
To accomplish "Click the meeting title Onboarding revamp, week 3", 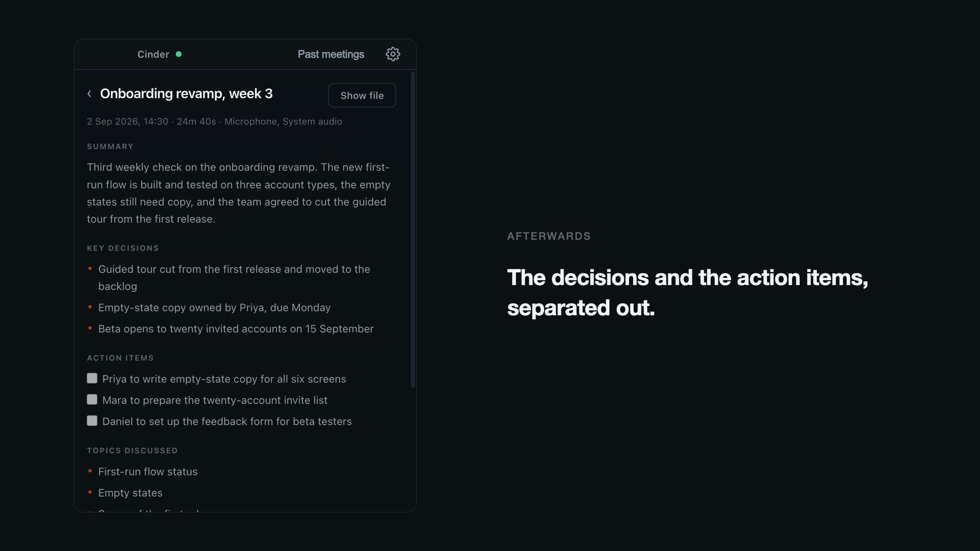I will point(186,94).
